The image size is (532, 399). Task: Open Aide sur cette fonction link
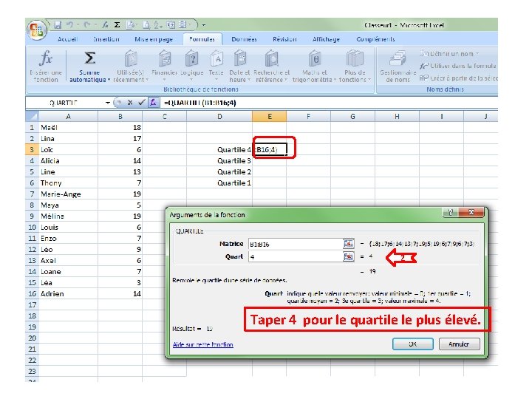point(203,345)
